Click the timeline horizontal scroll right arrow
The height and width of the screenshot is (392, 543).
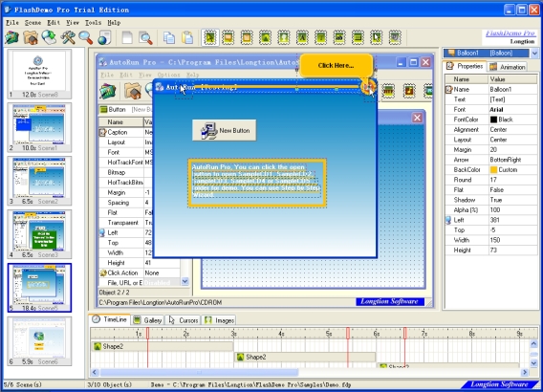(525, 372)
